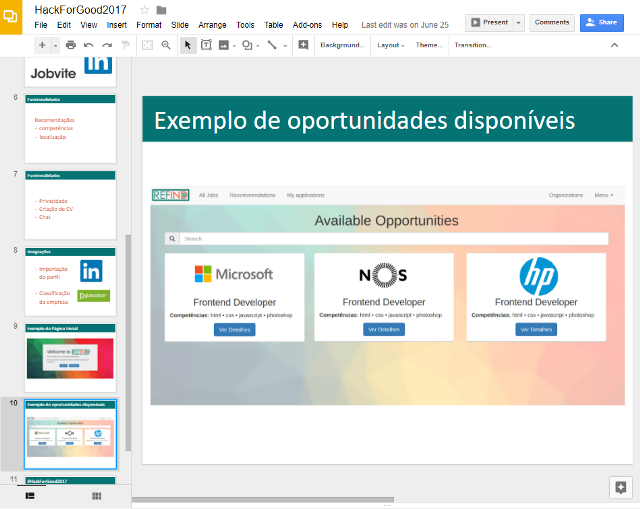
Task: Click the Insert image icon
Action: [x=224, y=45]
